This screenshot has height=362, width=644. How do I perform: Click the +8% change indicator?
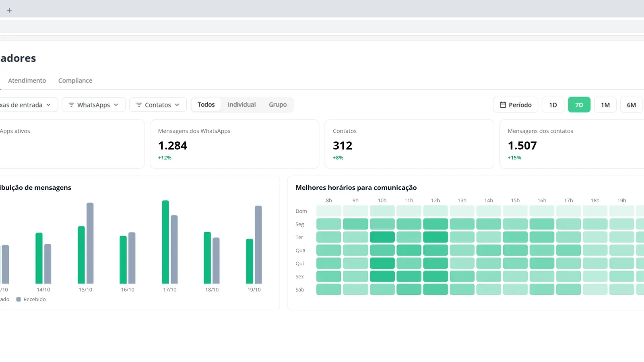click(x=338, y=158)
